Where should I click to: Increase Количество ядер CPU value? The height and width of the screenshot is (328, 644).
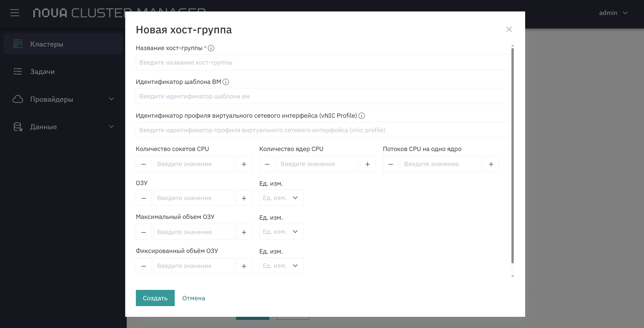click(368, 164)
